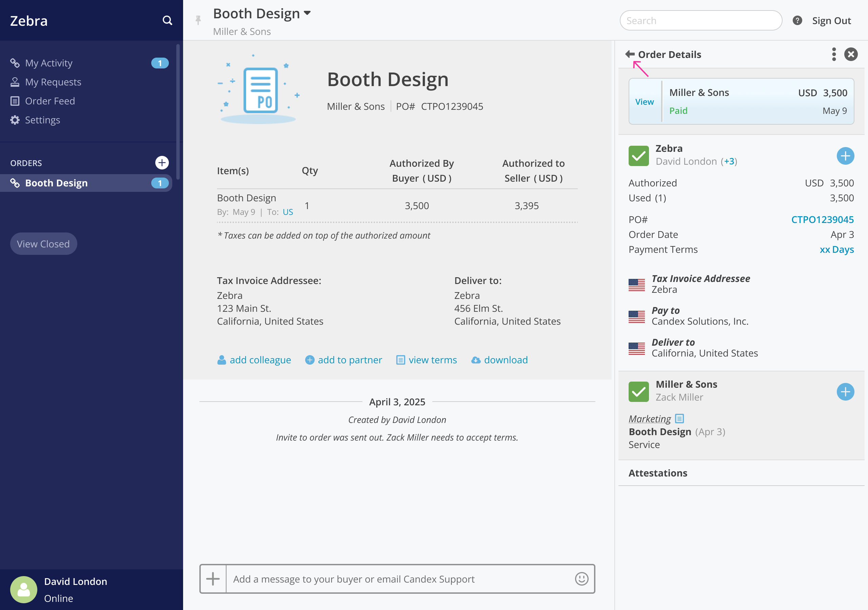Expand the +3 colleagues next to David London
The image size is (868, 610).
pyautogui.click(x=729, y=161)
